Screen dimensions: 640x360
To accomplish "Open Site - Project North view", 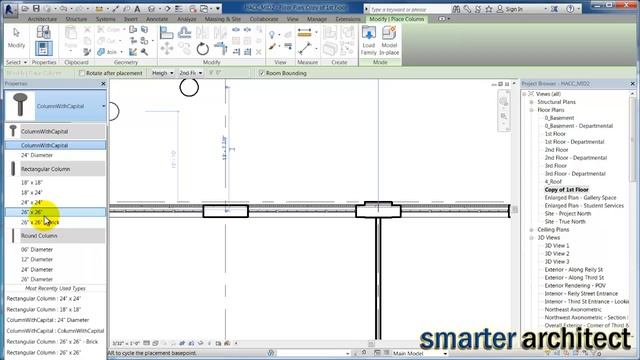I will click(x=568, y=214).
